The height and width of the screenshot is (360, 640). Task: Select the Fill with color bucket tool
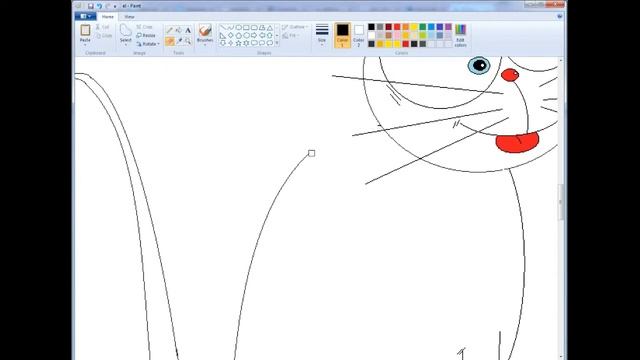point(179,30)
